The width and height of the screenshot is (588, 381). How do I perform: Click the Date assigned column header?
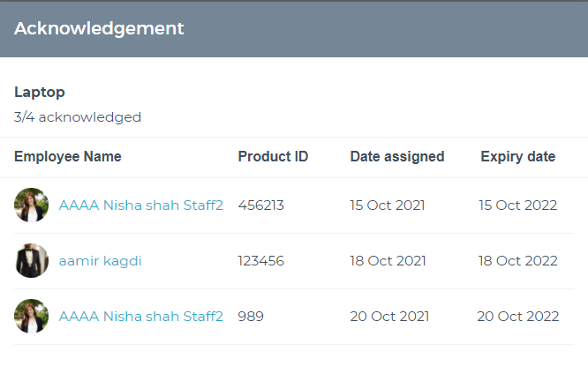click(x=397, y=156)
